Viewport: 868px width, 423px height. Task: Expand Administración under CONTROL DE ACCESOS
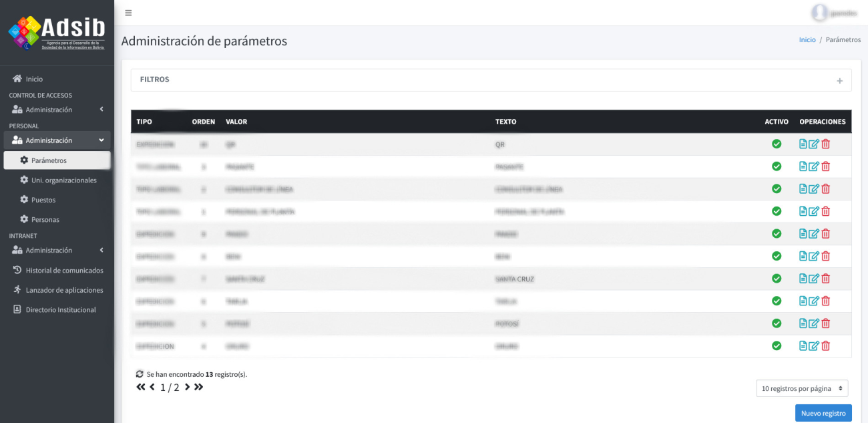click(57, 110)
